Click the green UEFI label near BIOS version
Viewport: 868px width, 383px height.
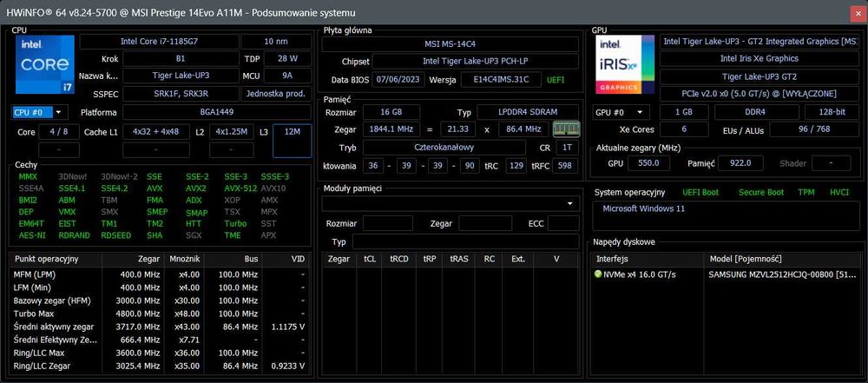pyautogui.click(x=556, y=80)
